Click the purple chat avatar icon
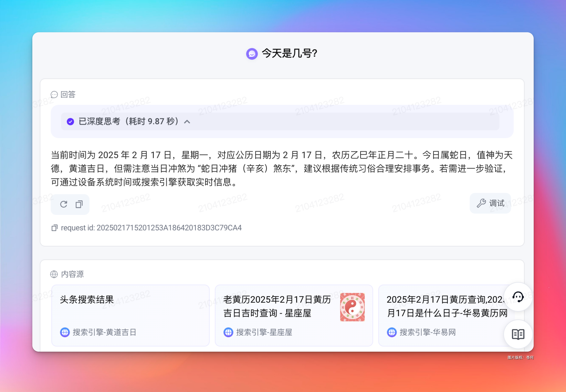This screenshot has width=566, height=392. [252, 54]
